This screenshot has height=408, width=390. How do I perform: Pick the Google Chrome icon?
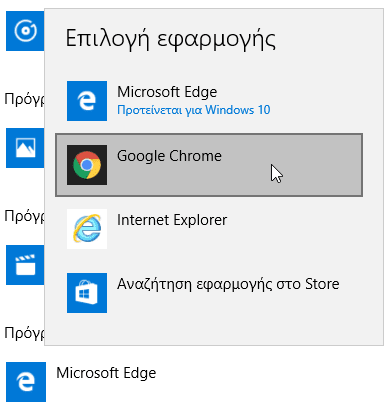(x=87, y=165)
